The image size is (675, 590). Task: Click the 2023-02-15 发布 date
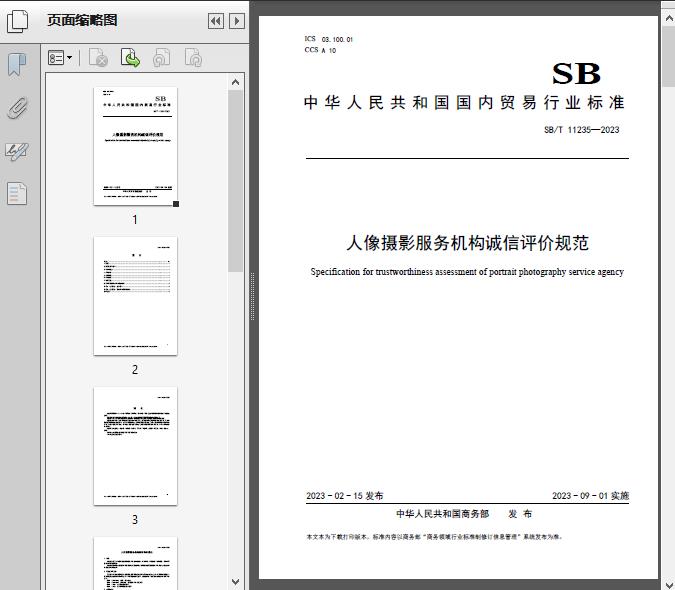[344, 496]
